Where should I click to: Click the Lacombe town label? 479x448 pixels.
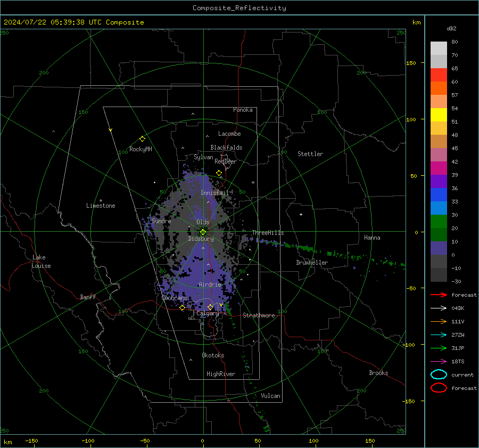[x=229, y=134]
